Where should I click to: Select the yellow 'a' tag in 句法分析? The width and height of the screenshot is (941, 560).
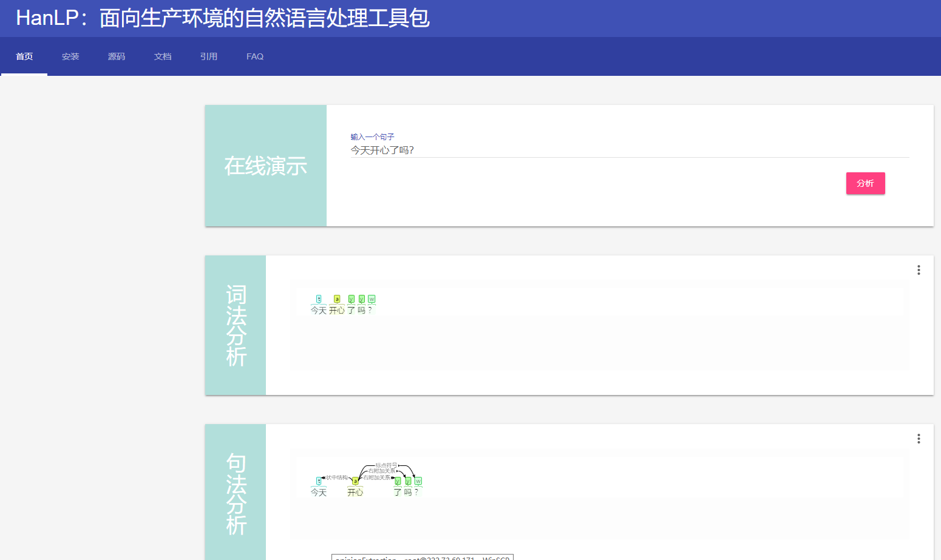pos(355,481)
